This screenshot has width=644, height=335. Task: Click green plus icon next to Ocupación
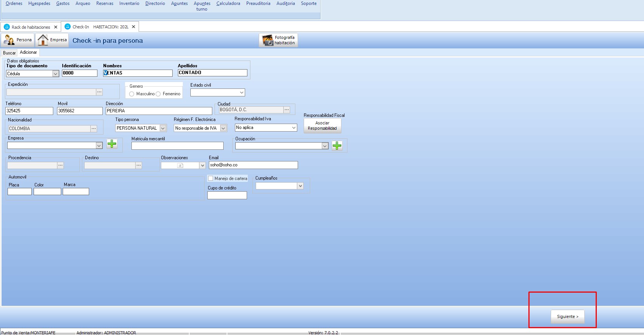click(337, 146)
